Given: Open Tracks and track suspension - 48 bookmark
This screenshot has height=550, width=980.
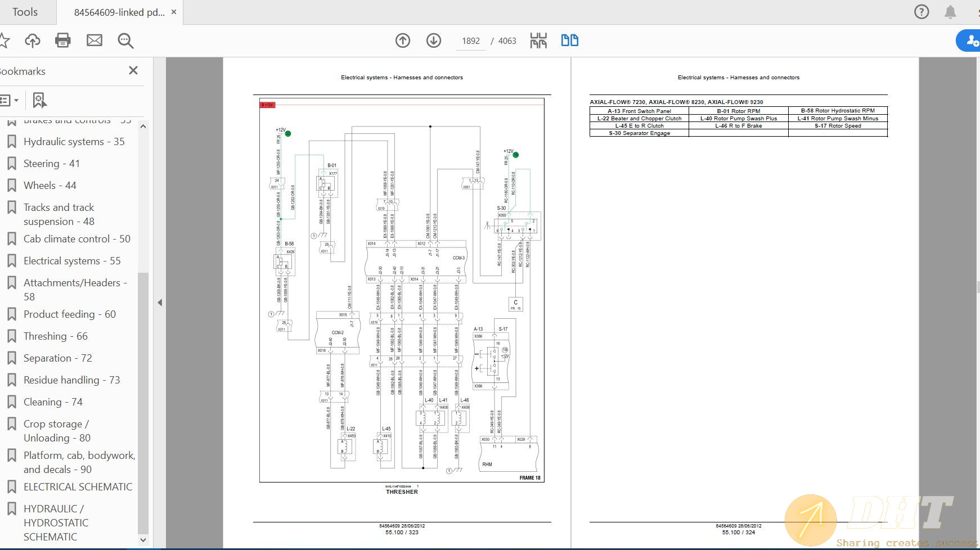Looking at the screenshot, I should pos(59,214).
